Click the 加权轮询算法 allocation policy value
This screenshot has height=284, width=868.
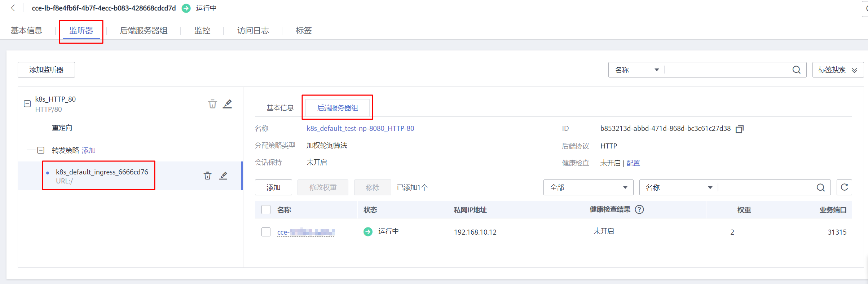point(327,145)
